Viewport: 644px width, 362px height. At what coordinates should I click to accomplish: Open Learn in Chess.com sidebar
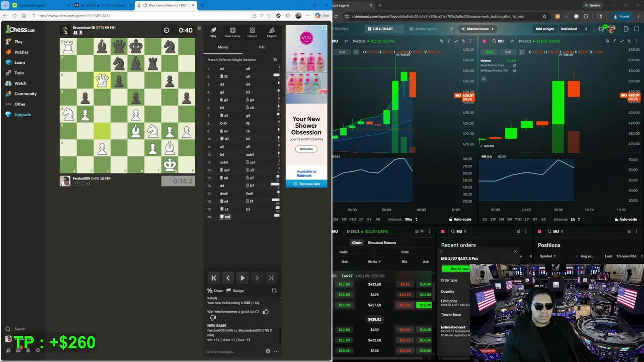(15, 62)
